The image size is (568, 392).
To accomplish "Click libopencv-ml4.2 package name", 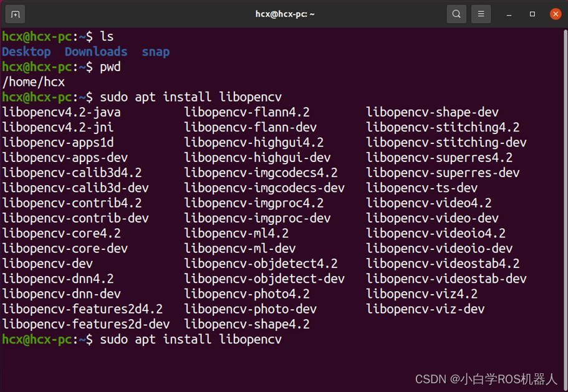I will click(236, 234).
